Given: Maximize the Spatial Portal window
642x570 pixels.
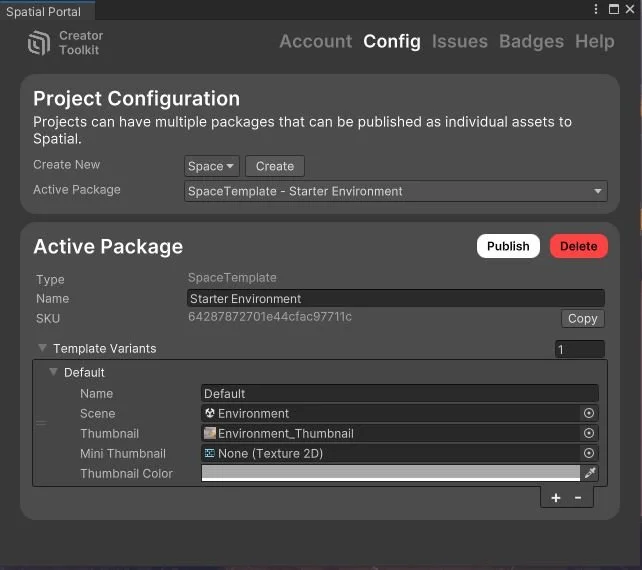Looking at the screenshot, I should tap(614, 9).
